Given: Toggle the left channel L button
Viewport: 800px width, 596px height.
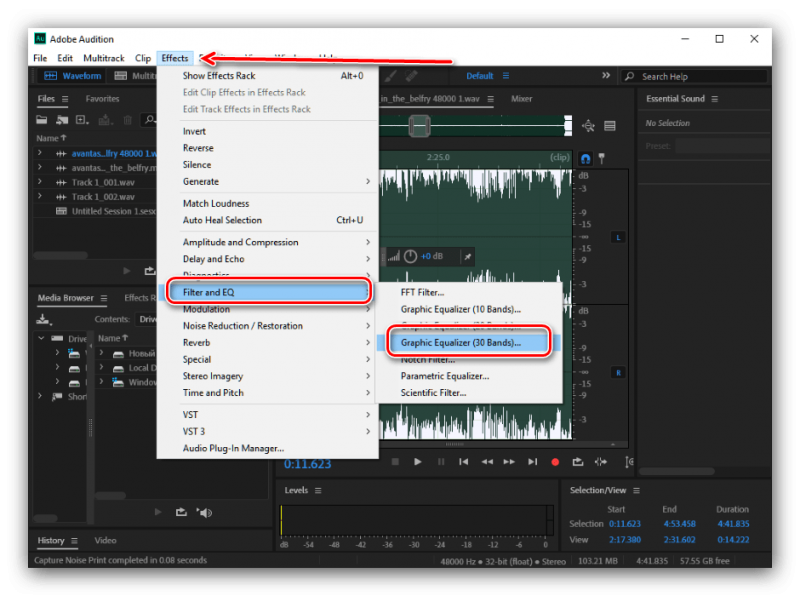Looking at the screenshot, I should [x=618, y=237].
